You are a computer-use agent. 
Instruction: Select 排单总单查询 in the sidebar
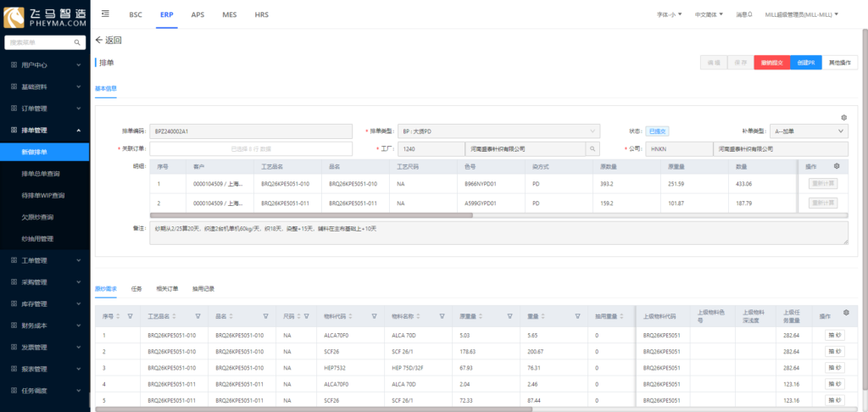click(x=40, y=174)
